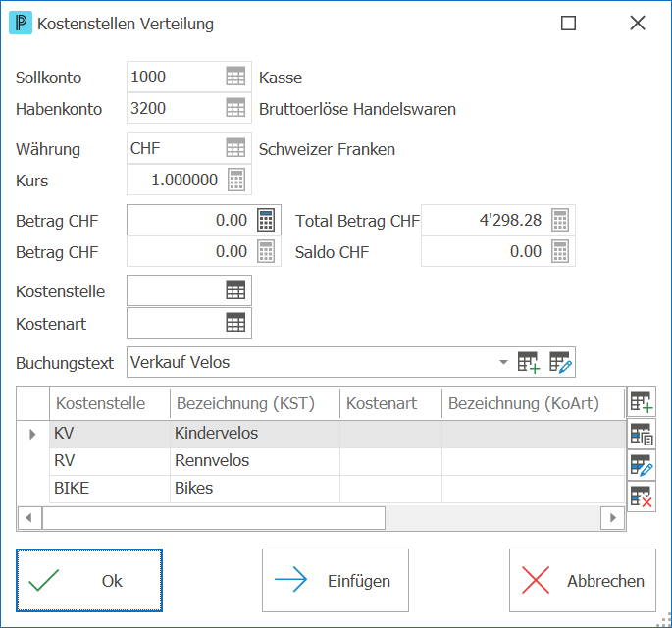Screen dimensions: 672x628
Task: Open the Habenkonto account lookup icon
Action: click(x=235, y=108)
